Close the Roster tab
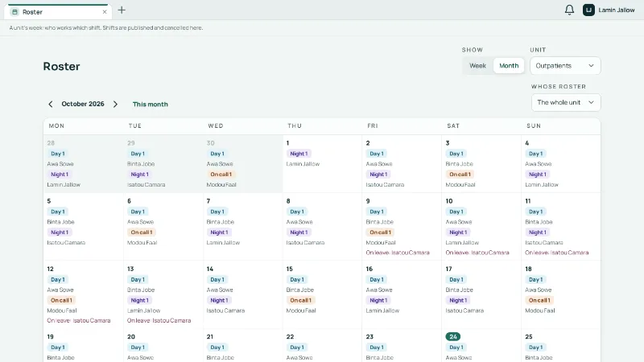644x362 pixels. click(105, 12)
